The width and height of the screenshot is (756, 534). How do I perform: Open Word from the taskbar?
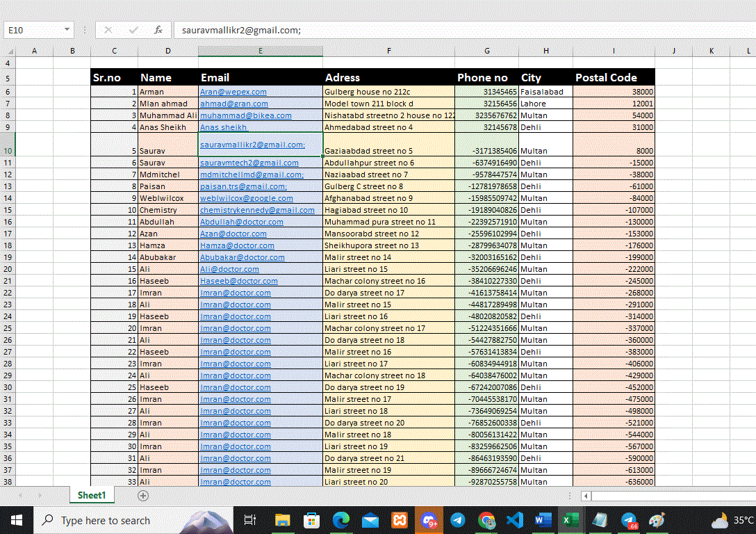click(x=543, y=520)
